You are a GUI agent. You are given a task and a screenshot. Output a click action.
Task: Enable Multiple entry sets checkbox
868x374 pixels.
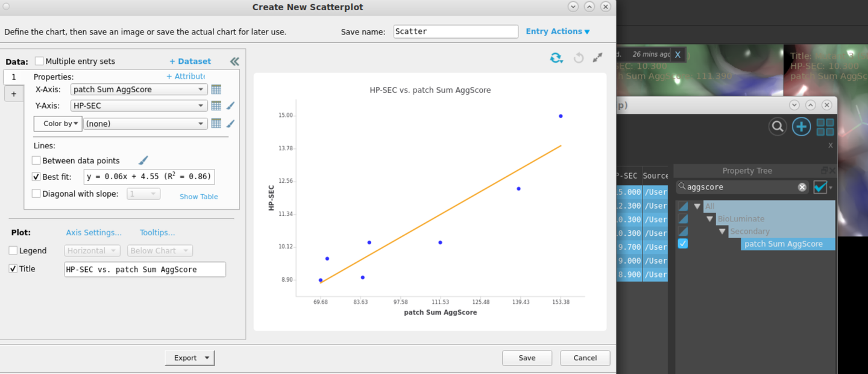[39, 61]
